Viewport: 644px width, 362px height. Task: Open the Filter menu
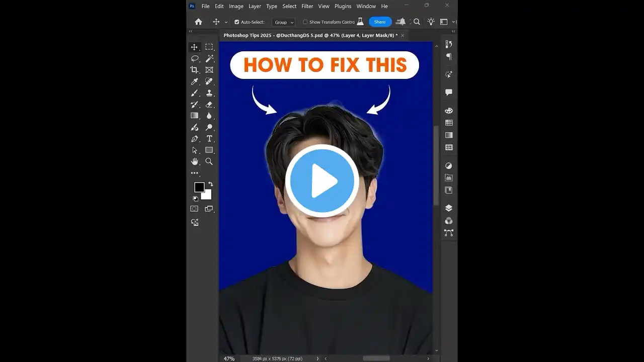[307, 6]
